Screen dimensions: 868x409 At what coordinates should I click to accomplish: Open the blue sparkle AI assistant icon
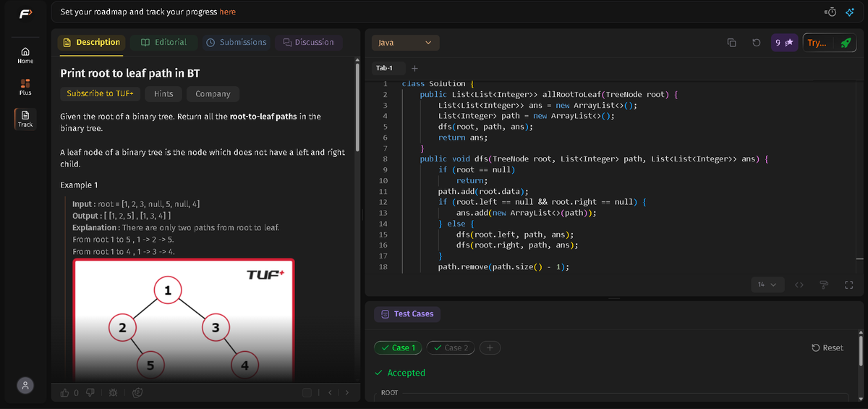[850, 12]
